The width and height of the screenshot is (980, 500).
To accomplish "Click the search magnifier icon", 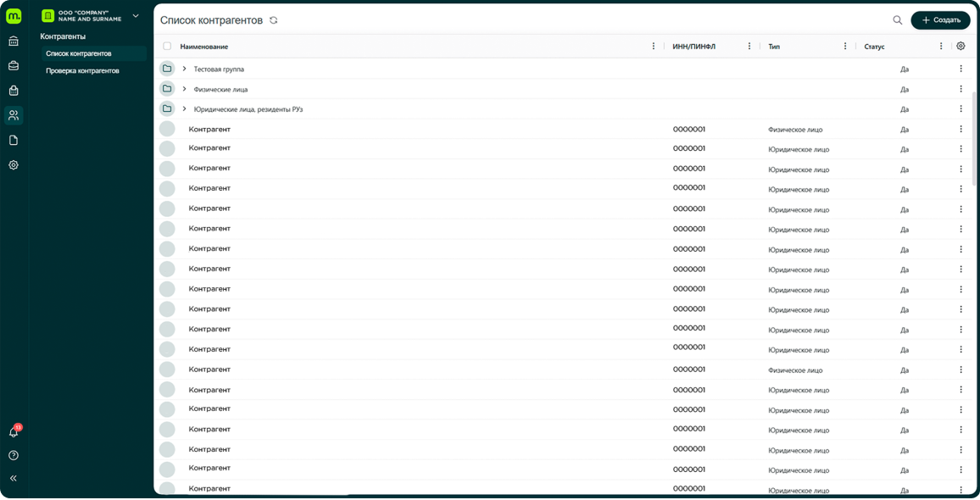I will (x=897, y=20).
